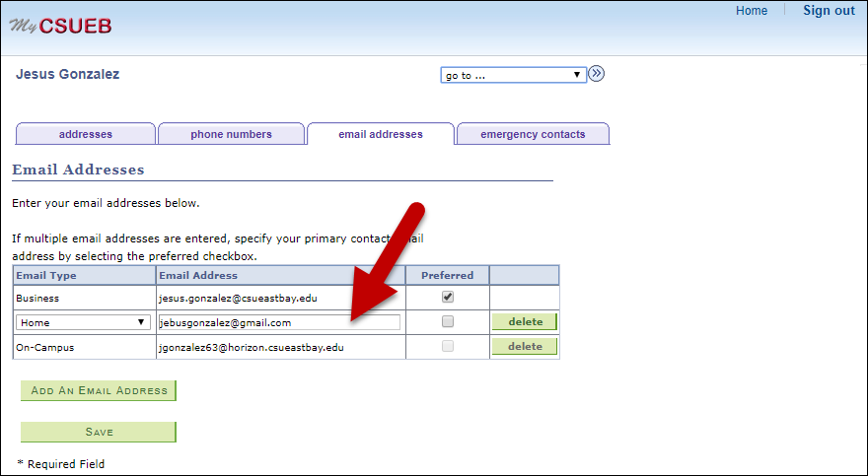Screen dimensions: 868x476
Task: Select the jesus.gonzalez@csueastbay.edu text
Action: pyautogui.click(x=238, y=298)
